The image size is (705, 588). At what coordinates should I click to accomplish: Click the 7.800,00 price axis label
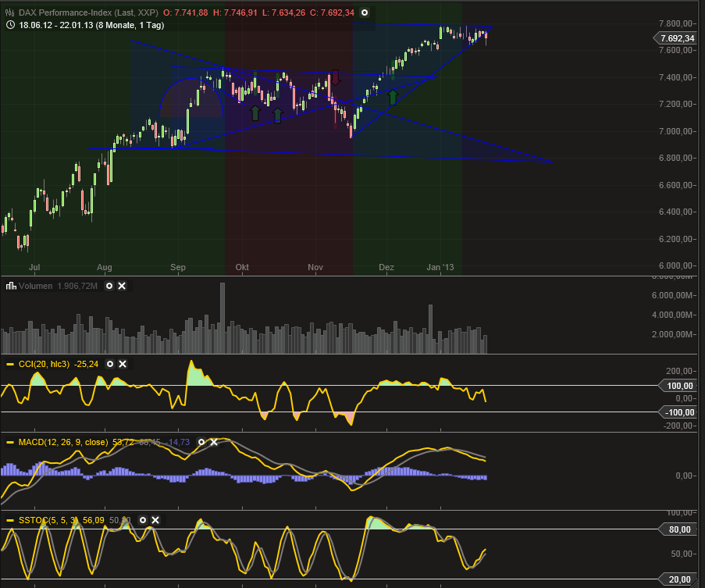pos(675,23)
